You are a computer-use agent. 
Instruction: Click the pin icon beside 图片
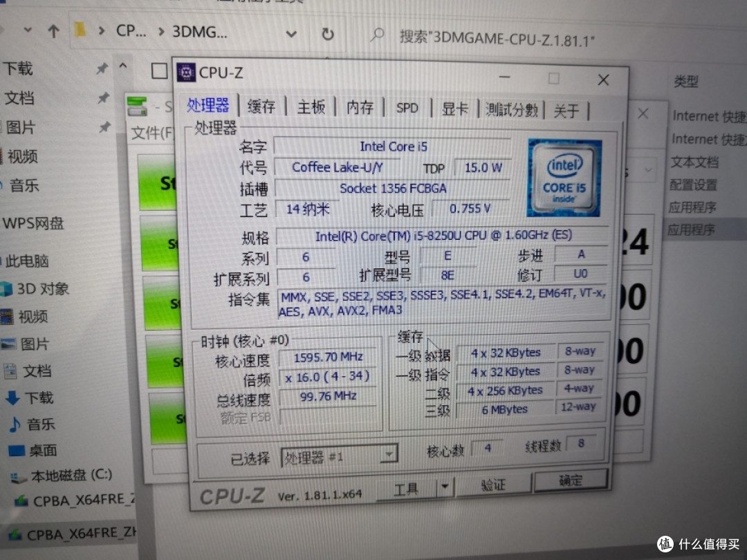point(105,127)
